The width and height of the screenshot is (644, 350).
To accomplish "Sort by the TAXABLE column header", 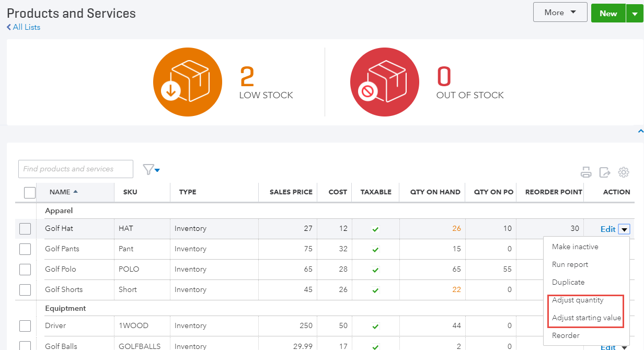I will click(x=376, y=192).
